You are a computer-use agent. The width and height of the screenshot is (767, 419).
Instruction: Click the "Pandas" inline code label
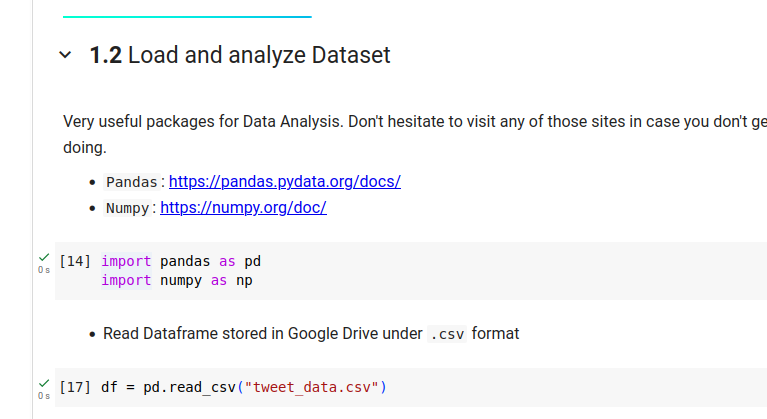131,183
